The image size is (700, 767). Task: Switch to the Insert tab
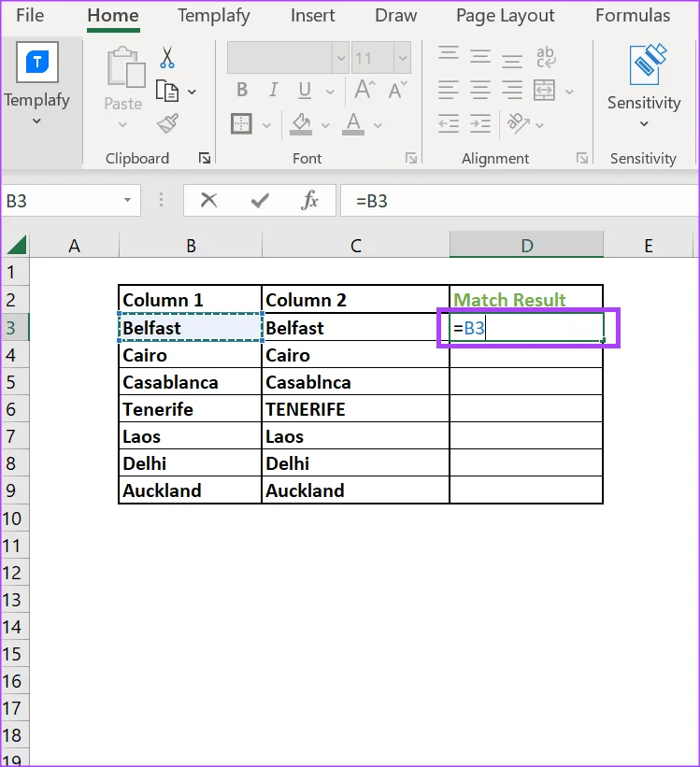coord(313,15)
